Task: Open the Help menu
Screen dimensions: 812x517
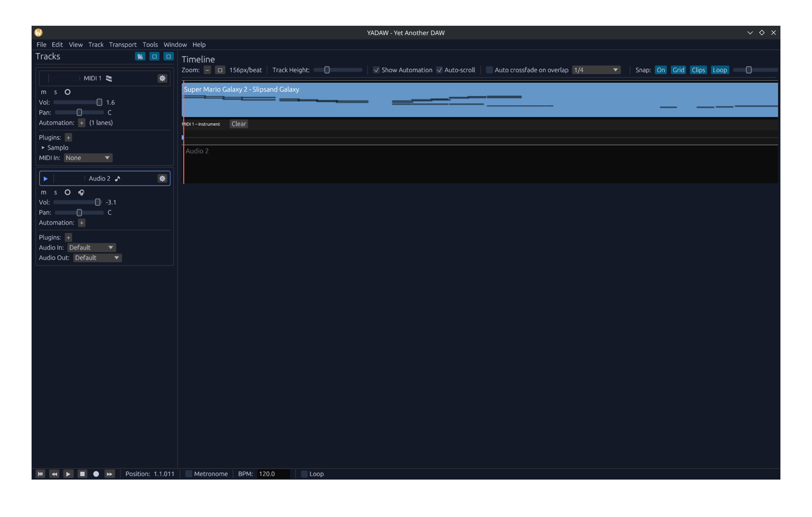Action: click(199, 45)
